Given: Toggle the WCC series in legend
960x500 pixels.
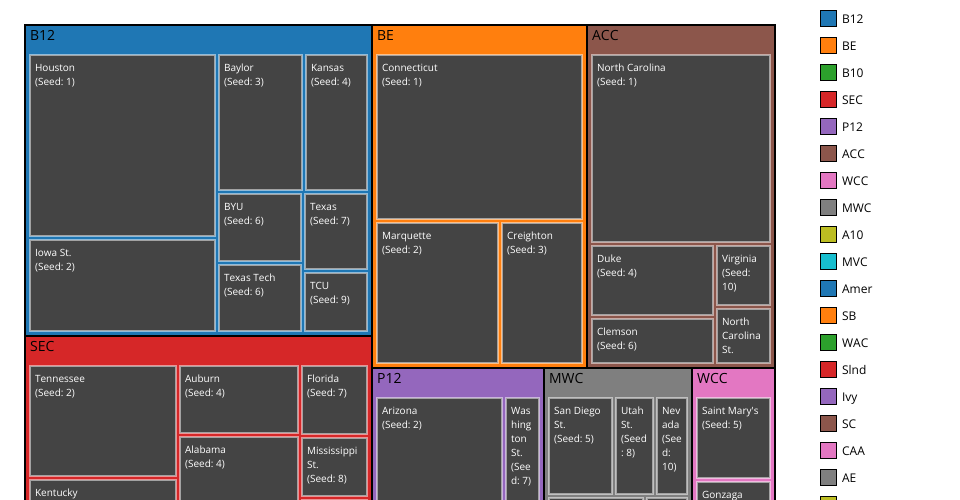Looking at the screenshot, I should pos(854,181).
